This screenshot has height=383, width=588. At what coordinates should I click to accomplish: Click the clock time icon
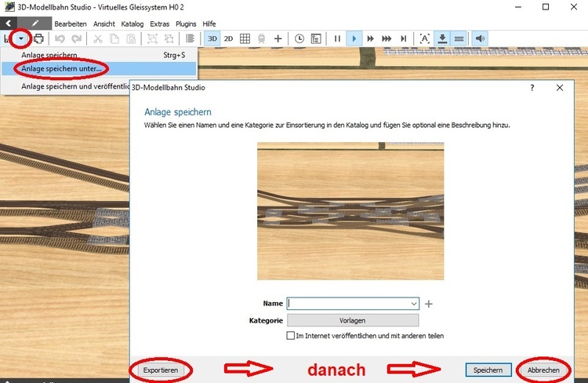coord(299,38)
